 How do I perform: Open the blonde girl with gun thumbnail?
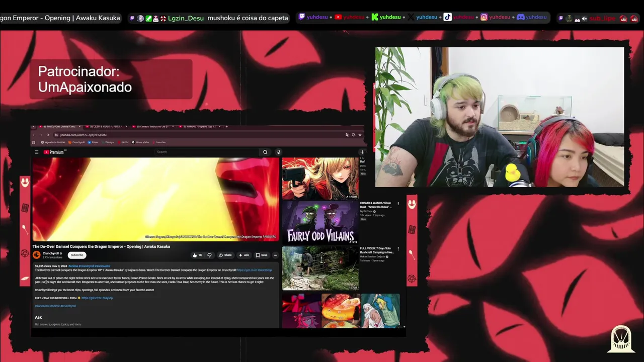[320, 178]
